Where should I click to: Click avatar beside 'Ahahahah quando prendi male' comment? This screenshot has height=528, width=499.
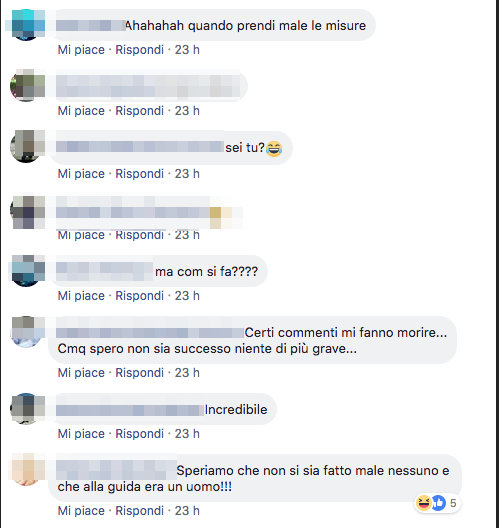point(26,25)
